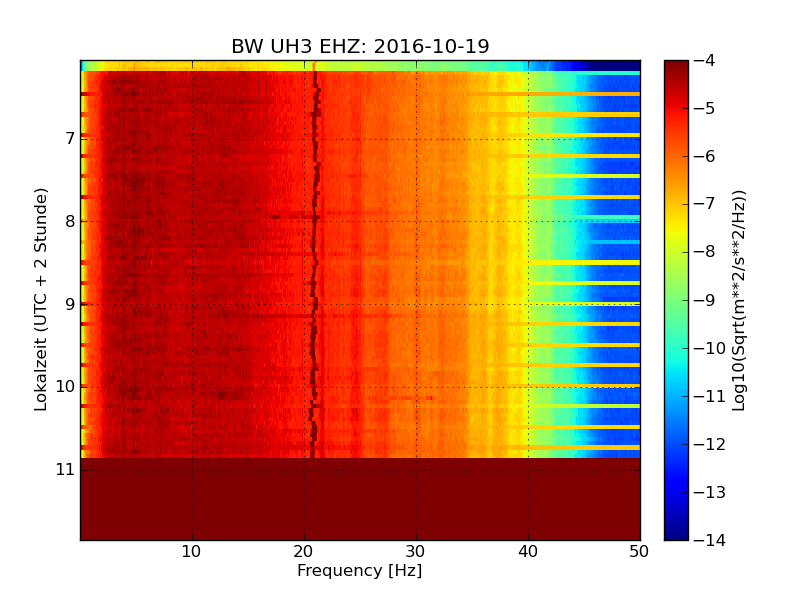800x600 pixels.
Task: Click colorbar tick label −4
Action: tap(705, 61)
